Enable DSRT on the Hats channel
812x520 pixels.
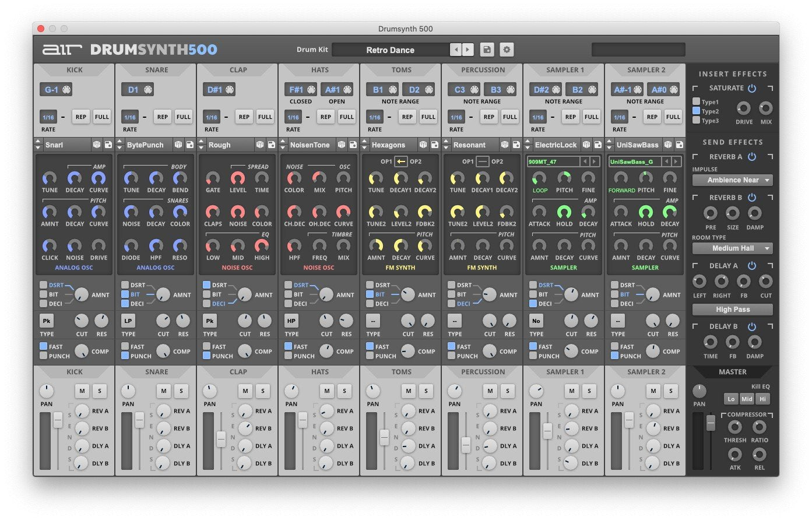[x=288, y=285]
